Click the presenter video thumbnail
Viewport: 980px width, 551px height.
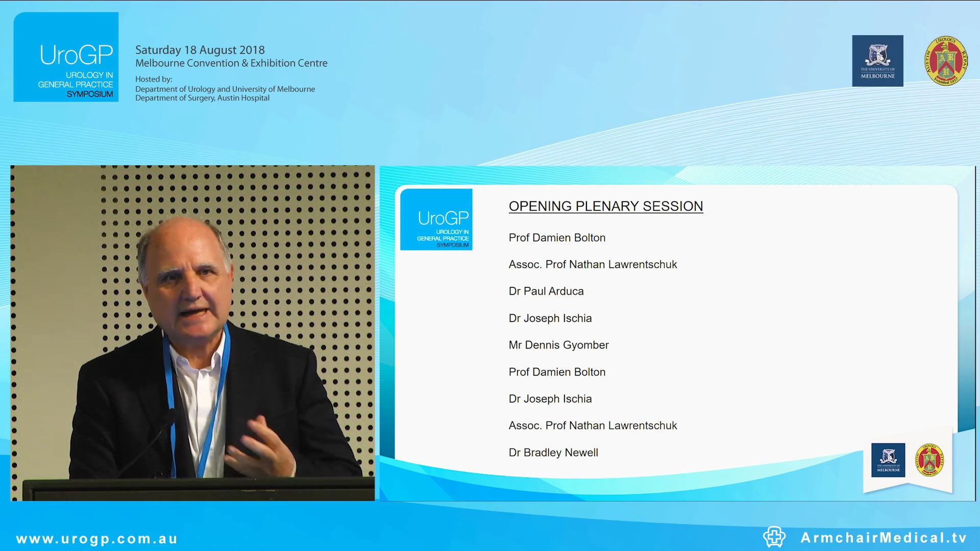193,332
